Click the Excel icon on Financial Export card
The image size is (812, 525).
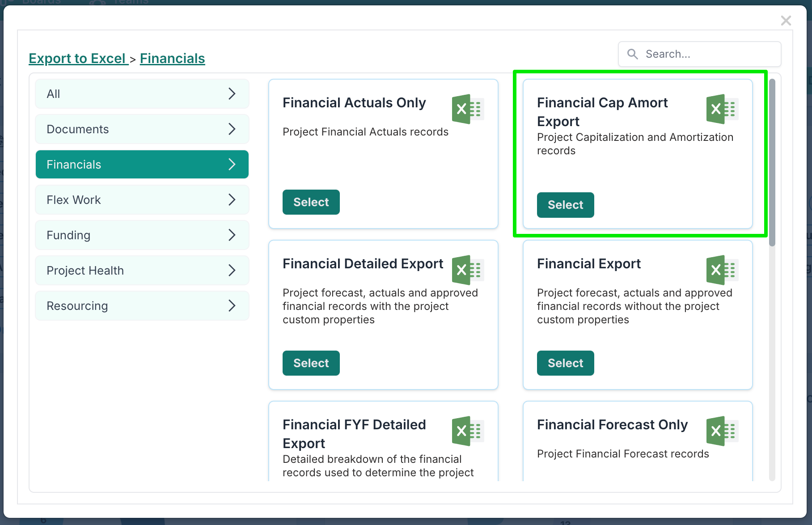point(723,270)
